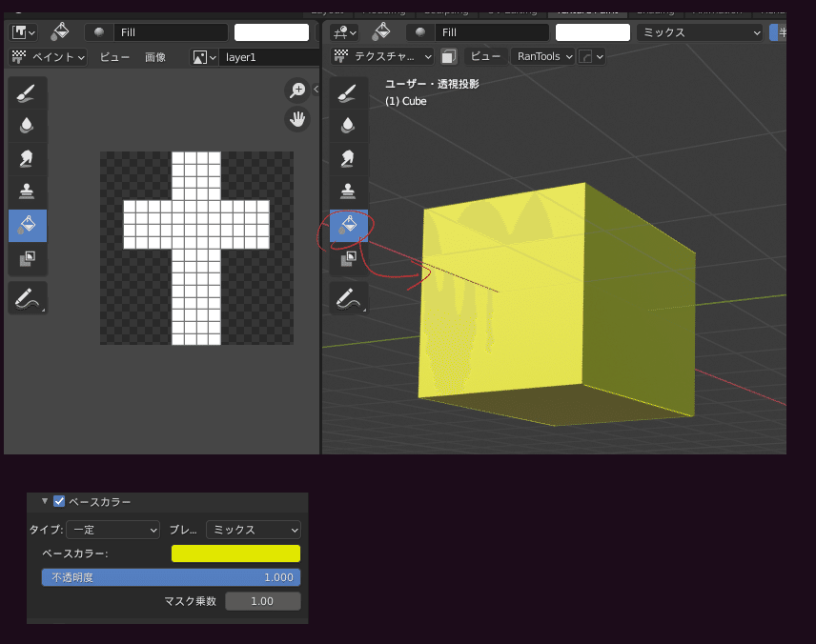Click white color swatch in 3D viewport header

(x=593, y=32)
